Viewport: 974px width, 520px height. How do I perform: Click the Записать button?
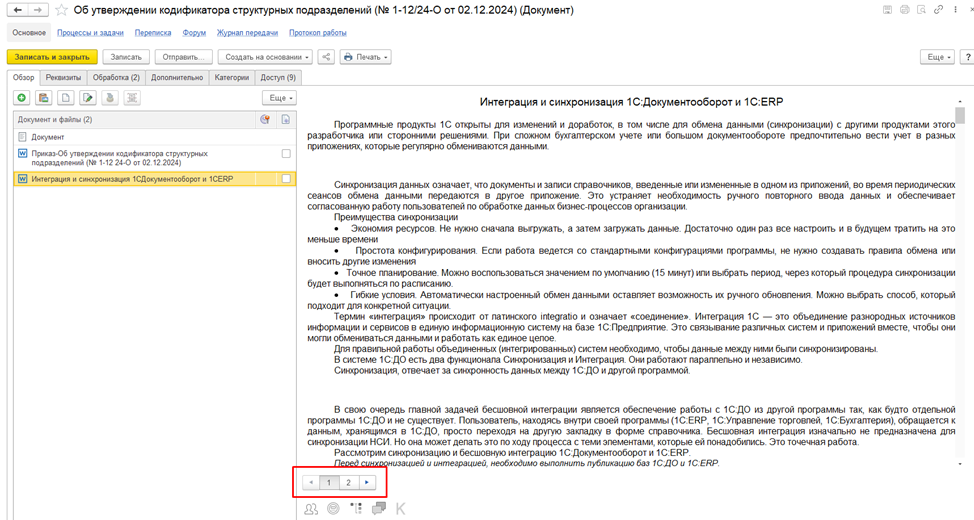point(126,57)
